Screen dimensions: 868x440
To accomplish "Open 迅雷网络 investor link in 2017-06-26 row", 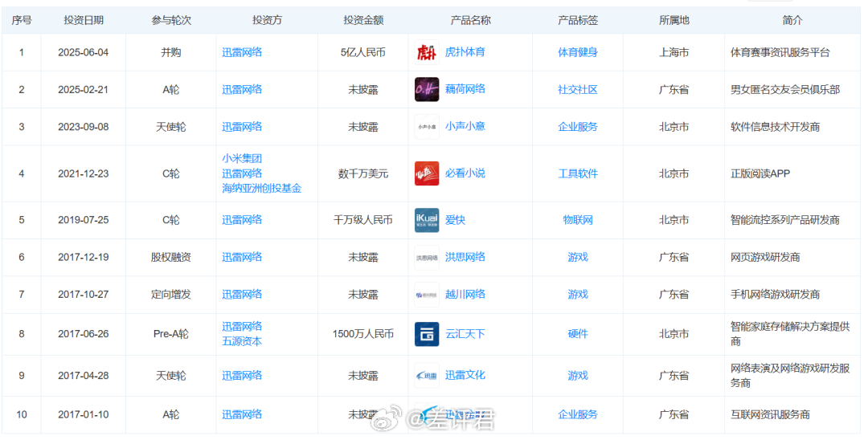I will point(242,327).
